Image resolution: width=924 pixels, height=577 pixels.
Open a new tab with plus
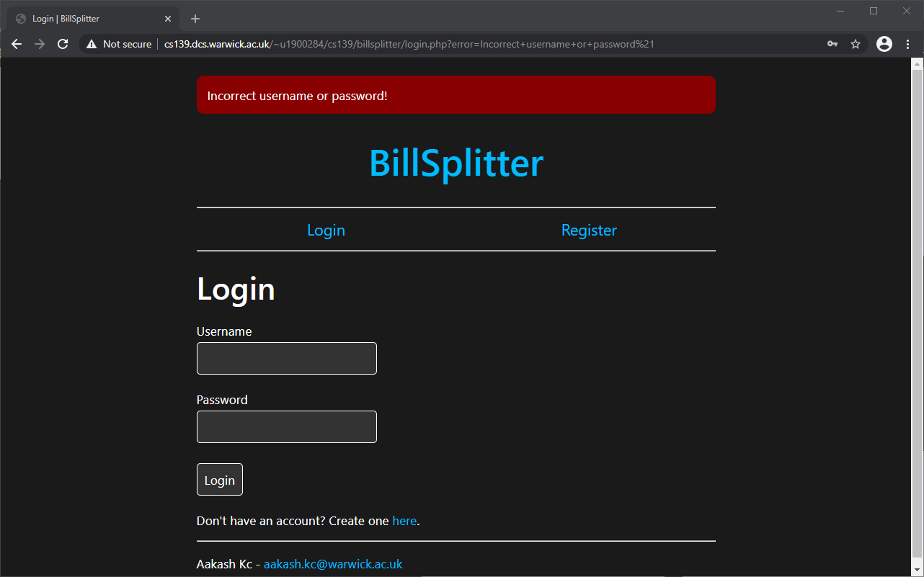point(195,19)
